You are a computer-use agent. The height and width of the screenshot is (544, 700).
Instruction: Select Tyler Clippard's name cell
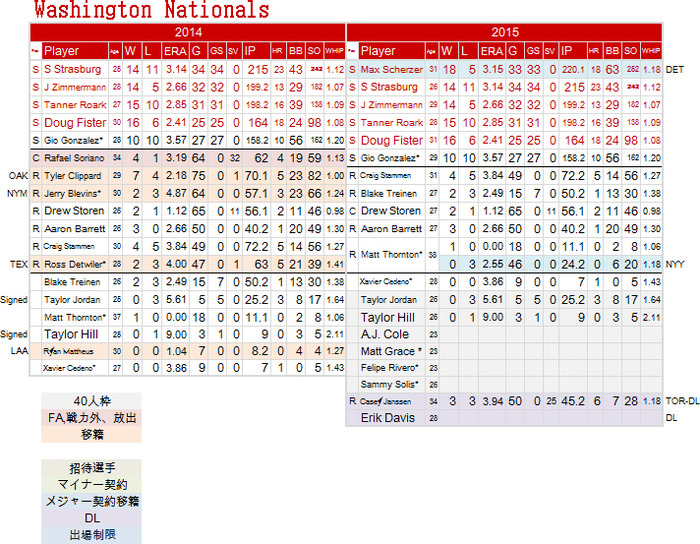pos(75,176)
